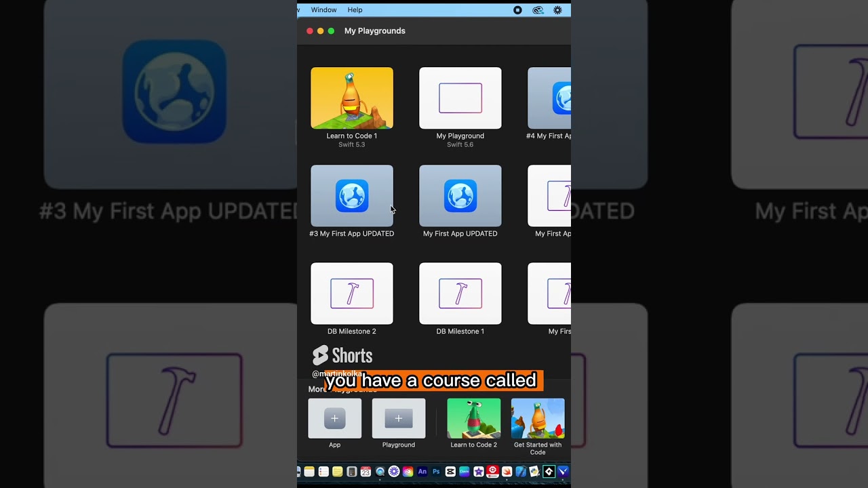Open CapCut from the dock
Screen dimensions: 868x488
450,472
